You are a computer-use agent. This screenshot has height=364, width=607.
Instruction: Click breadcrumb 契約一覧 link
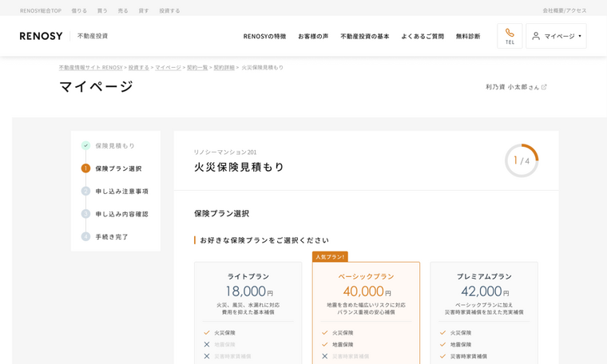tap(197, 68)
